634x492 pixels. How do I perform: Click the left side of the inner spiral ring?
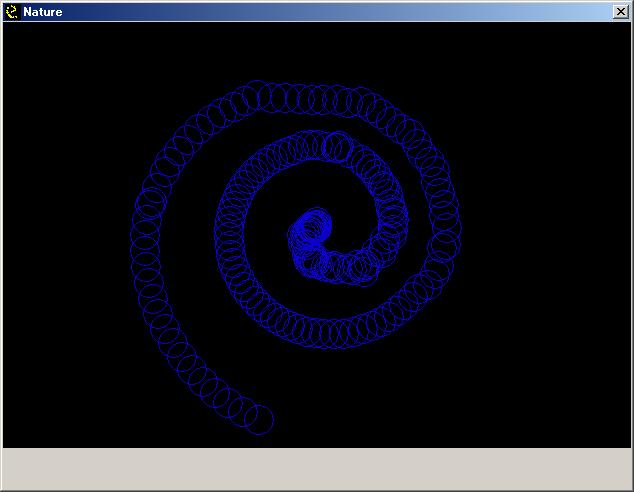pos(232,240)
